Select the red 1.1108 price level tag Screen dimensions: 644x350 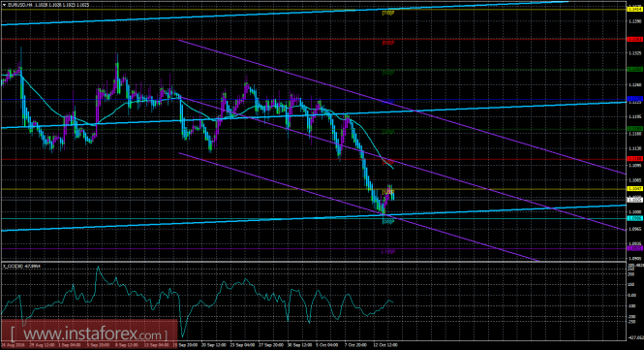point(635,159)
